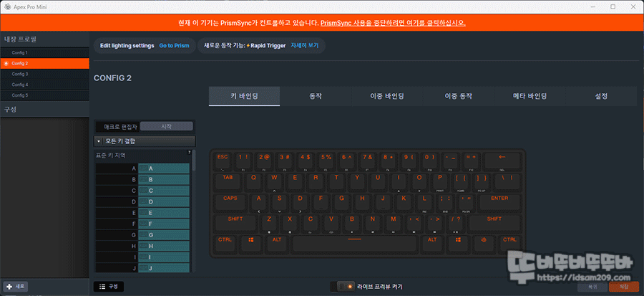
Task: Click the 내장 프로필 sidebar header
Action: pyautogui.click(x=44, y=39)
